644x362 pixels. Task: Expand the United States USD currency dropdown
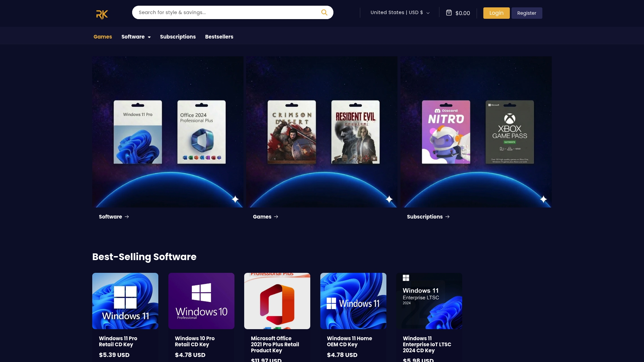(400, 13)
